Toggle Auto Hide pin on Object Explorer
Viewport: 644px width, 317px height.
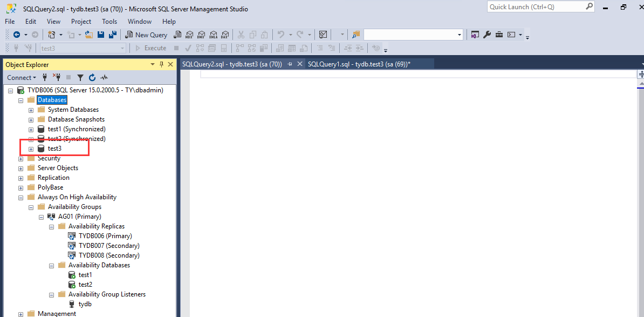(x=161, y=65)
